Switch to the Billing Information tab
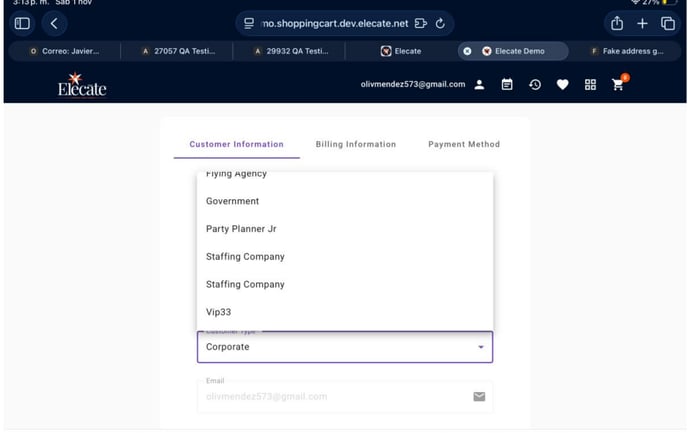The height and width of the screenshot is (438, 688). (x=355, y=144)
